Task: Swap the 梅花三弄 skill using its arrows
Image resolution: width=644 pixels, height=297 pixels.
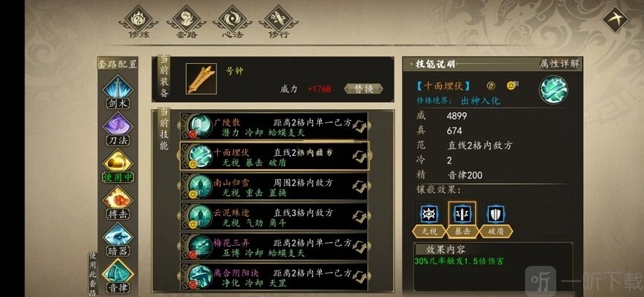Action: pos(359,247)
